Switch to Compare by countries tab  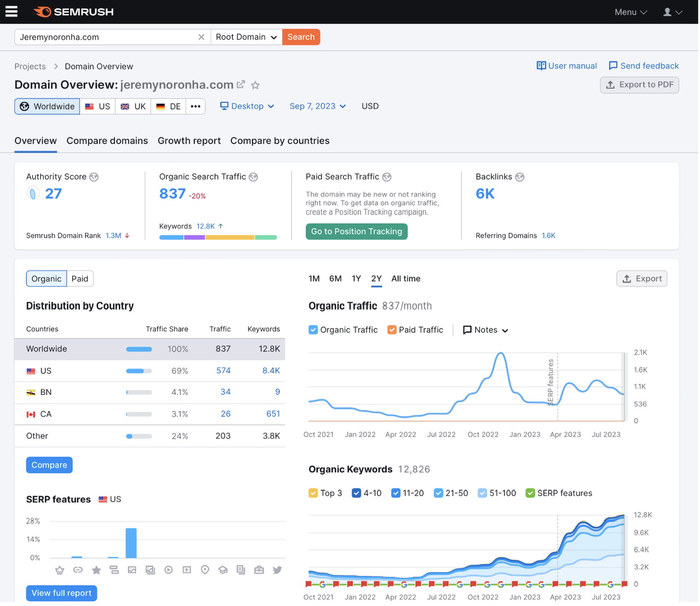click(280, 141)
